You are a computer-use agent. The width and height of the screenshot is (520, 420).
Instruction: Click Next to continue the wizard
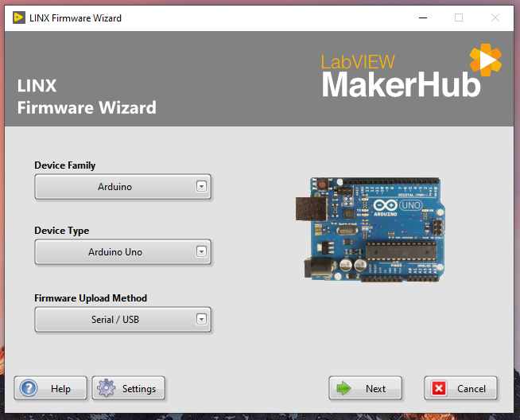[365, 388]
